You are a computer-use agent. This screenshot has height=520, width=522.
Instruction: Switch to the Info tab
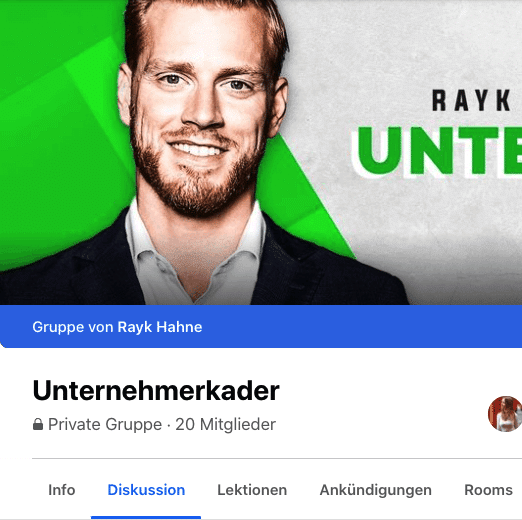[62, 490]
